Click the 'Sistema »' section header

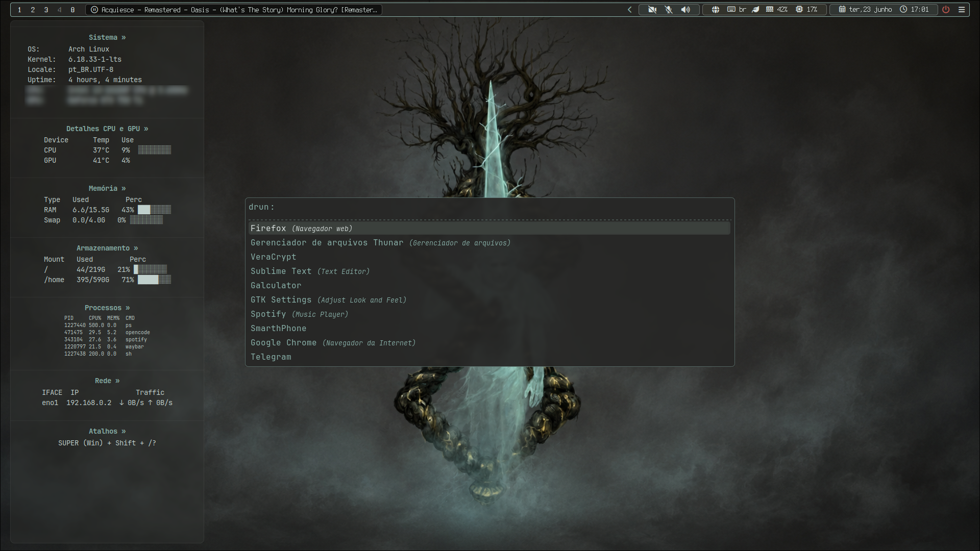(x=107, y=37)
